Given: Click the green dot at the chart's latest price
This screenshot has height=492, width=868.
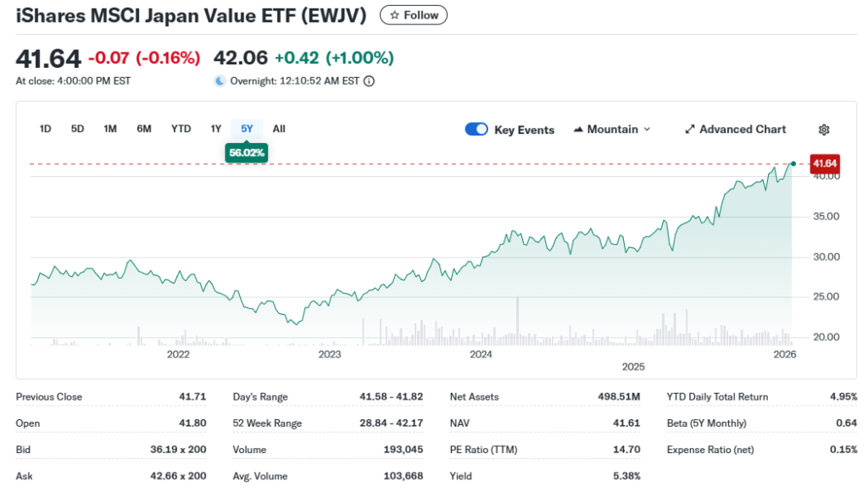Looking at the screenshot, I should tap(793, 163).
